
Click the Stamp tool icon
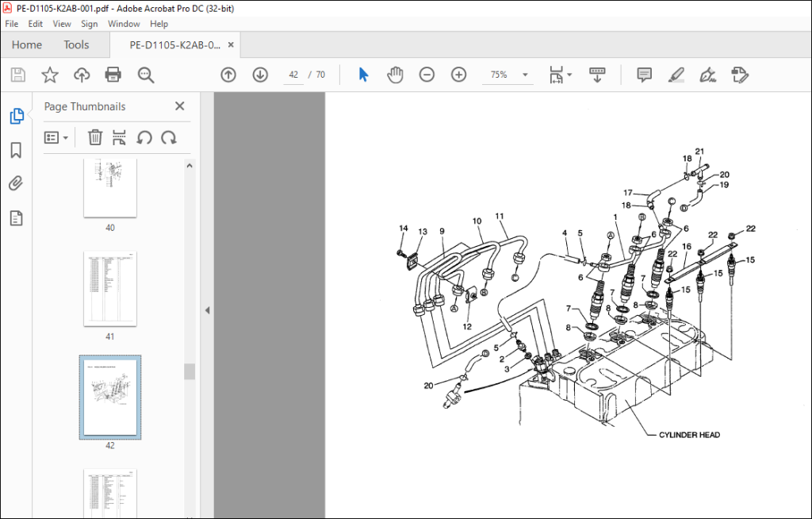pyautogui.click(x=740, y=75)
